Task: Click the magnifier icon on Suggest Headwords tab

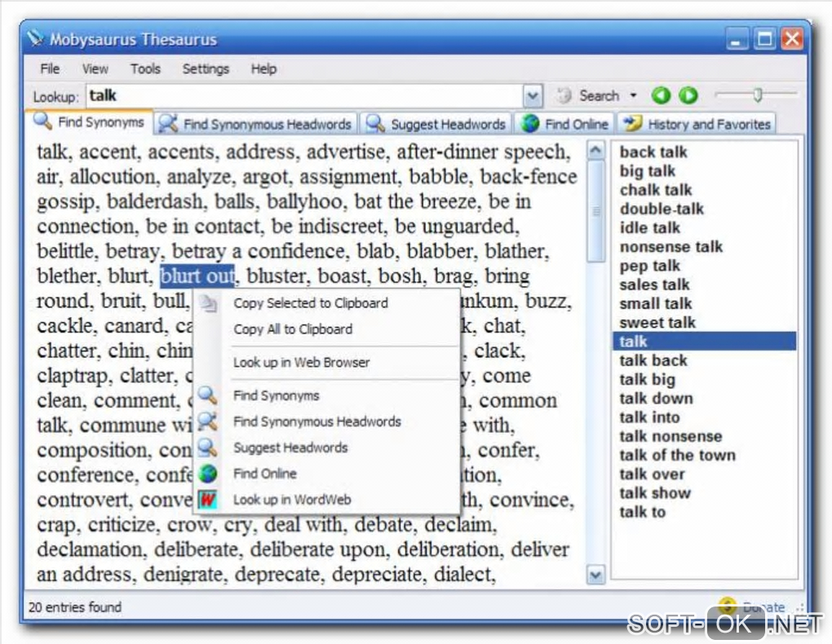Action: coord(375,124)
